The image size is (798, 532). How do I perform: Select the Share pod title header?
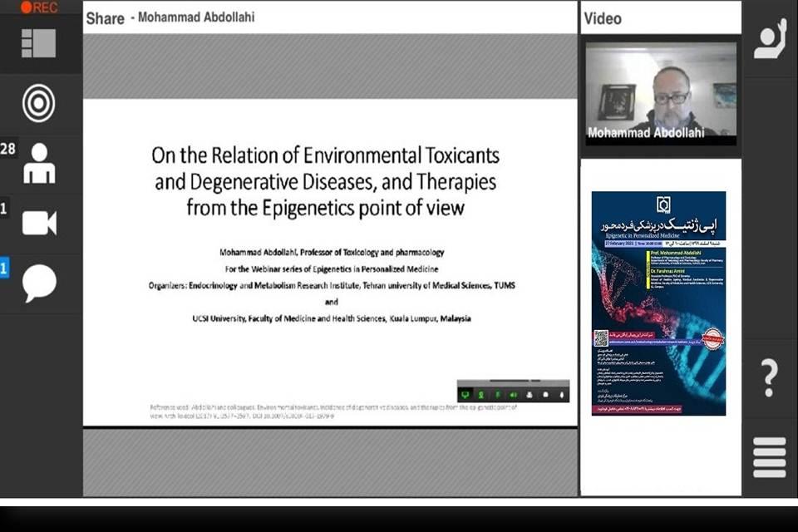105,17
